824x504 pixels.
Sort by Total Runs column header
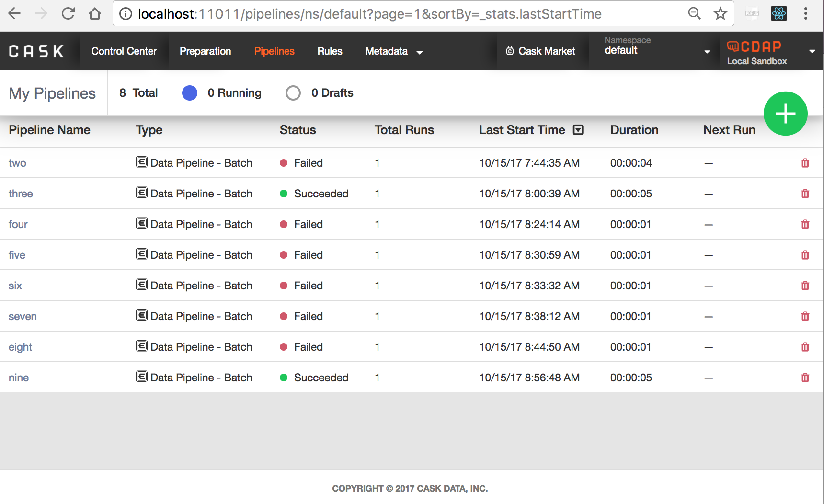pyautogui.click(x=404, y=130)
